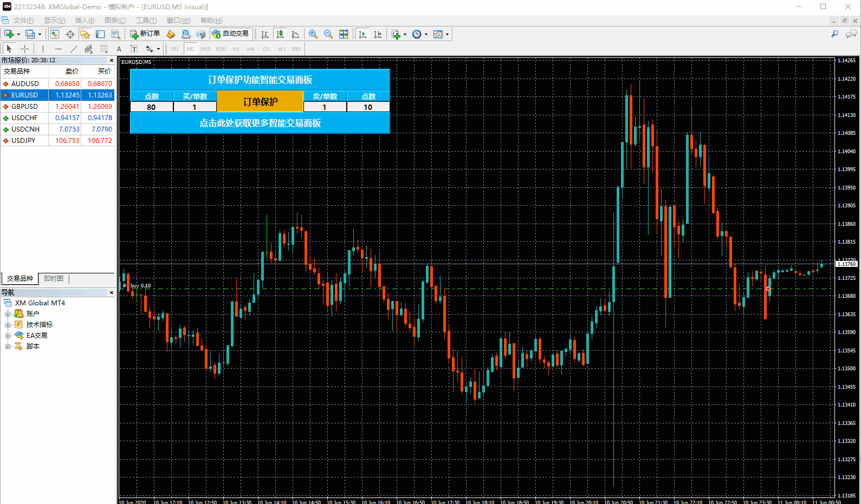The width and height of the screenshot is (861, 504).
Task: Click the buy points field showing 80
Action: point(151,107)
